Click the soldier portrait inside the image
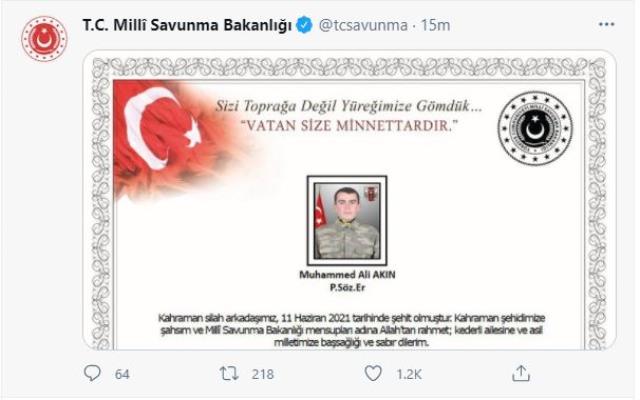Image resolution: width=640 pixels, height=400 pixels. tap(347, 220)
